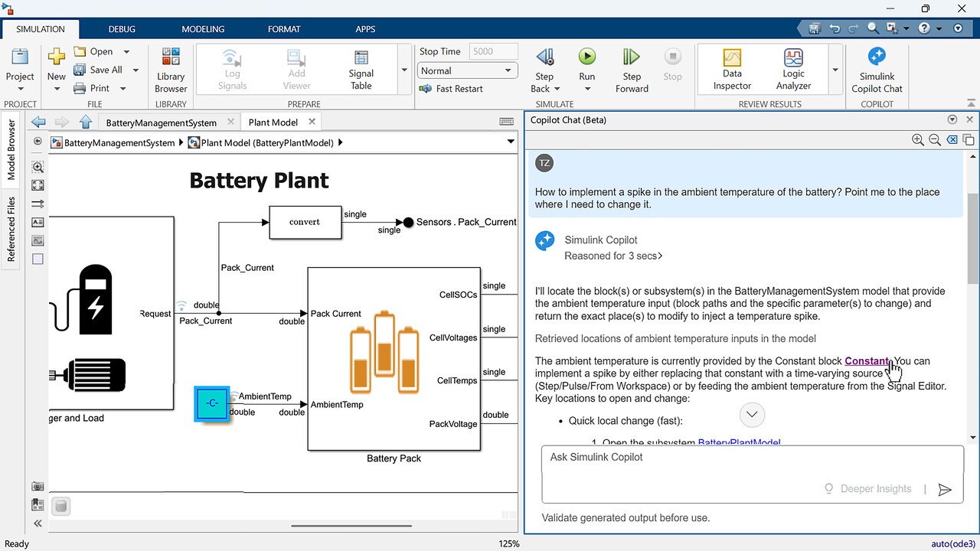The height and width of the screenshot is (551, 980).
Task: Open the Run button dropdown arrow
Action: point(587,89)
